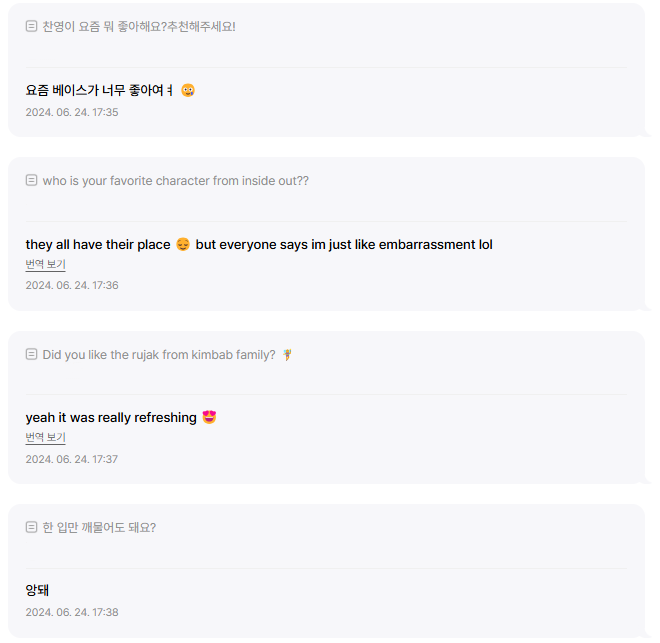The image size is (660, 643).
Task: Select the 'favorite character from inside out' question
Action: click(x=175, y=180)
